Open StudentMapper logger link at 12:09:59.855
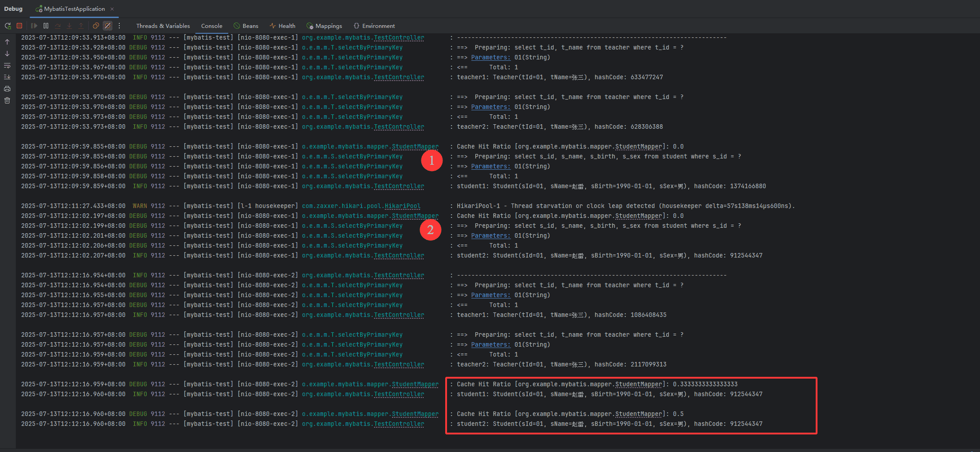Image resolution: width=980 pixels, height=452 pixels. [x=415, y=146]
